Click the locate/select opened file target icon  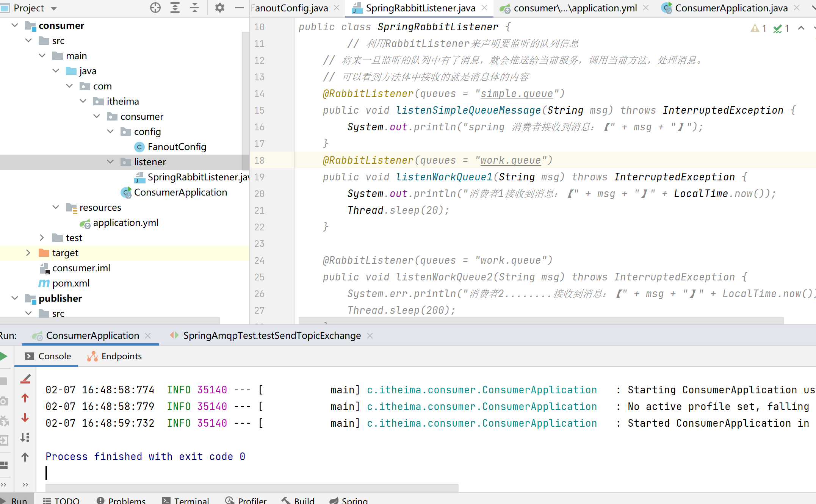(155, 8)
